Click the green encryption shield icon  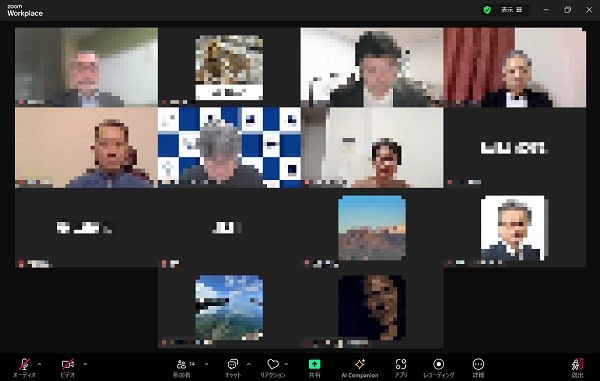coord(487,10)
